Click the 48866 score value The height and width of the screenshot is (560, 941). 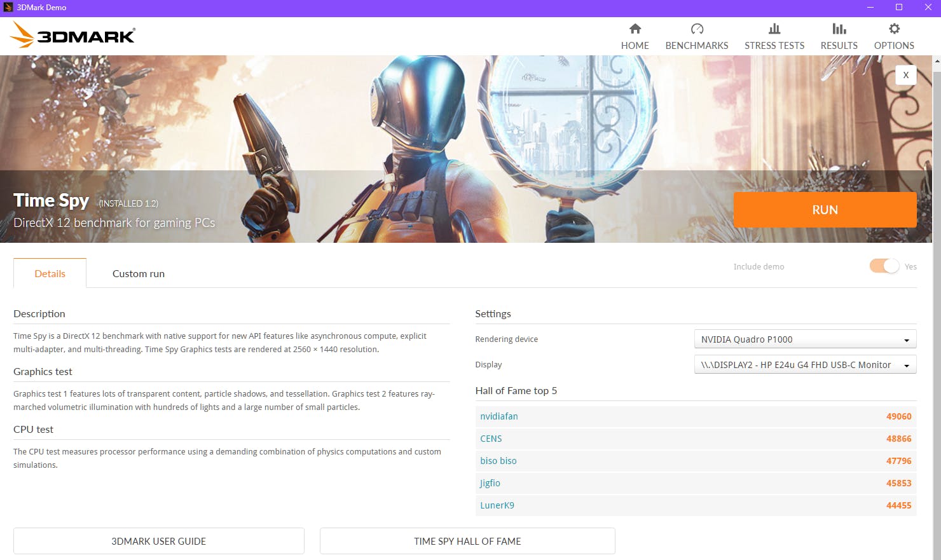pyautogui.click(x=899, y=439)
